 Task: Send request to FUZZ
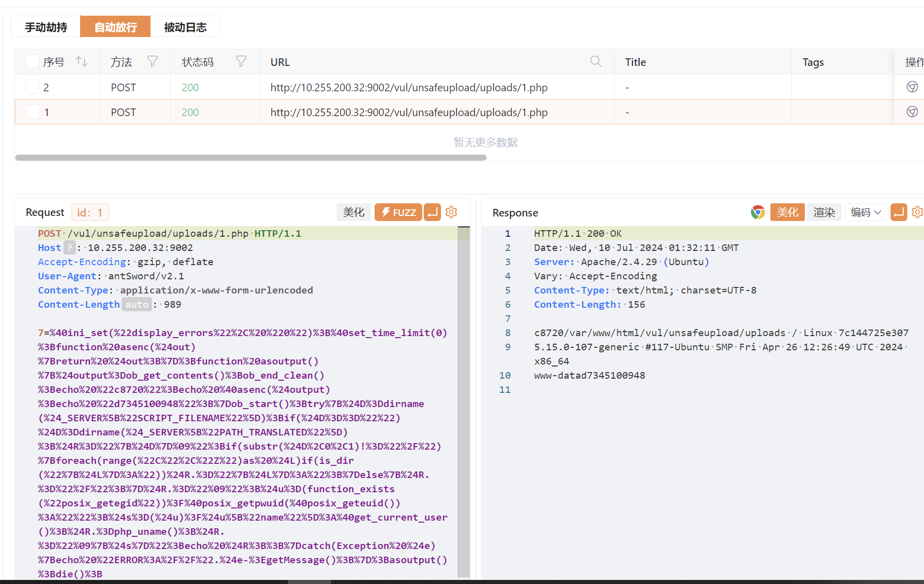398,212
